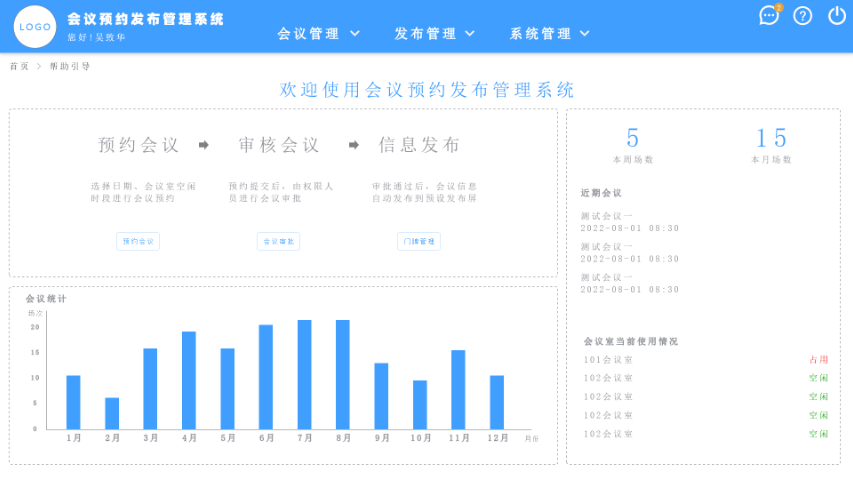Click the 101会议室 row

[x=706, y=360]
